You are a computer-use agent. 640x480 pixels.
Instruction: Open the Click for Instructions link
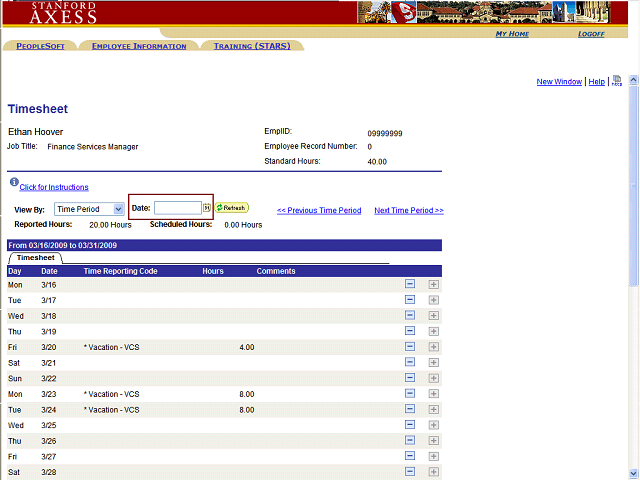point(54,187)
